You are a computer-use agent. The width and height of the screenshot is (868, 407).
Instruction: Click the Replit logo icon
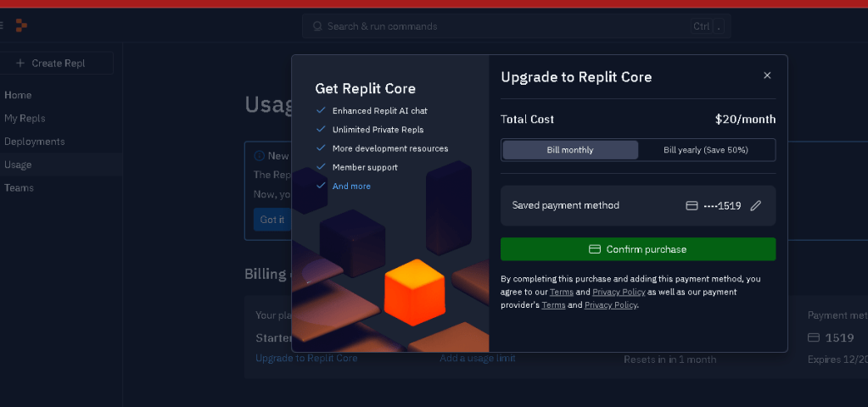21,25
